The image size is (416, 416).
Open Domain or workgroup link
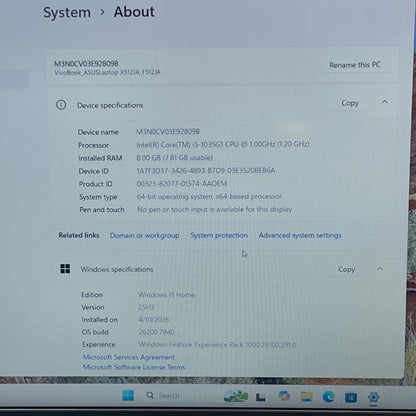145,235
